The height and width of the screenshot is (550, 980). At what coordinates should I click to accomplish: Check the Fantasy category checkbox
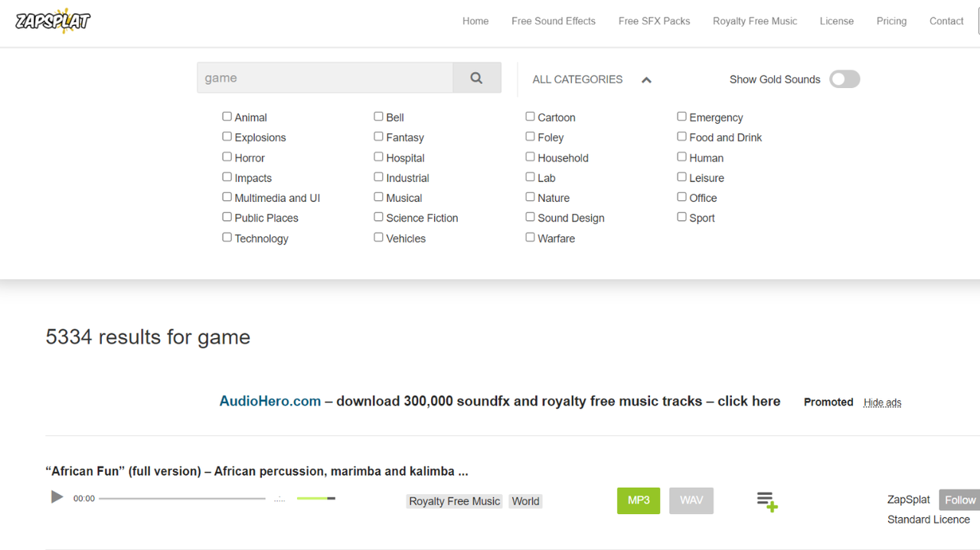378,136
